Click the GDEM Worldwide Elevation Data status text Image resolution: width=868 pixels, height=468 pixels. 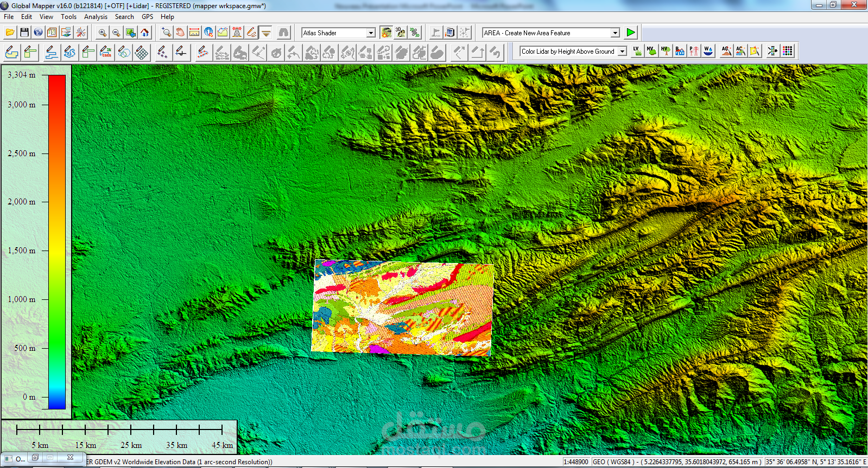[179, 462]
